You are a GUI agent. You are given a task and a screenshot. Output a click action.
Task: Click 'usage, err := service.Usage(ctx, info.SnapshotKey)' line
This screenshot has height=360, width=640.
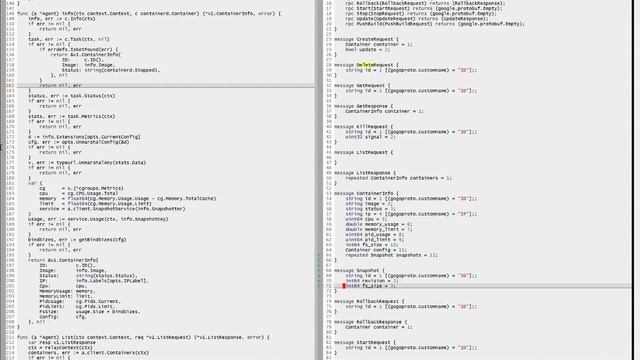click(x=98, y=219)
